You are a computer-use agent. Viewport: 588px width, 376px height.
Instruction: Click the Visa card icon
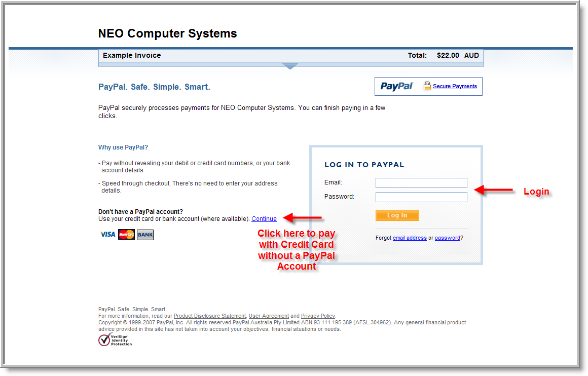tap(107, 235)
